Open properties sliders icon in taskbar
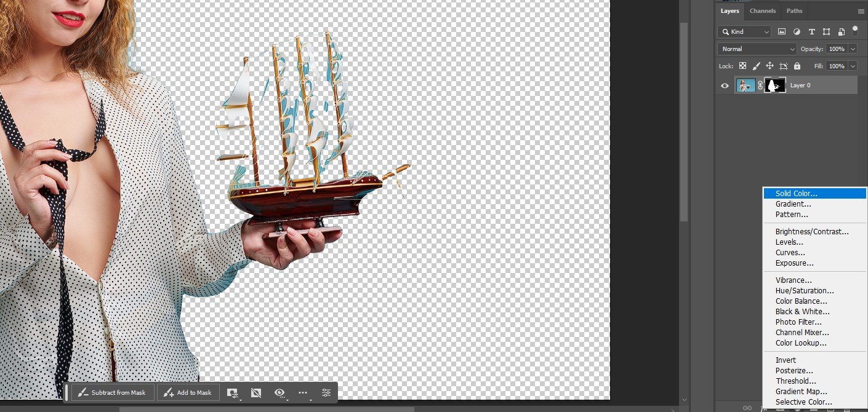Image resolution: width=868 pixels, height=412 pixels. [326, 392]
